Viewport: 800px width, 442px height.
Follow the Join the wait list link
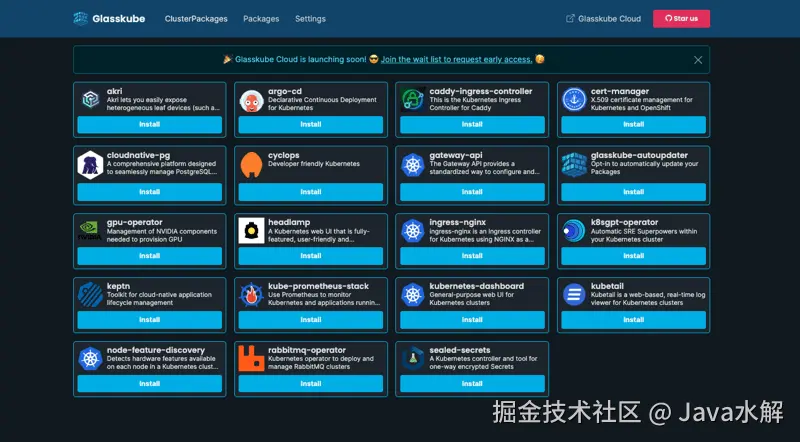[457, 59]
